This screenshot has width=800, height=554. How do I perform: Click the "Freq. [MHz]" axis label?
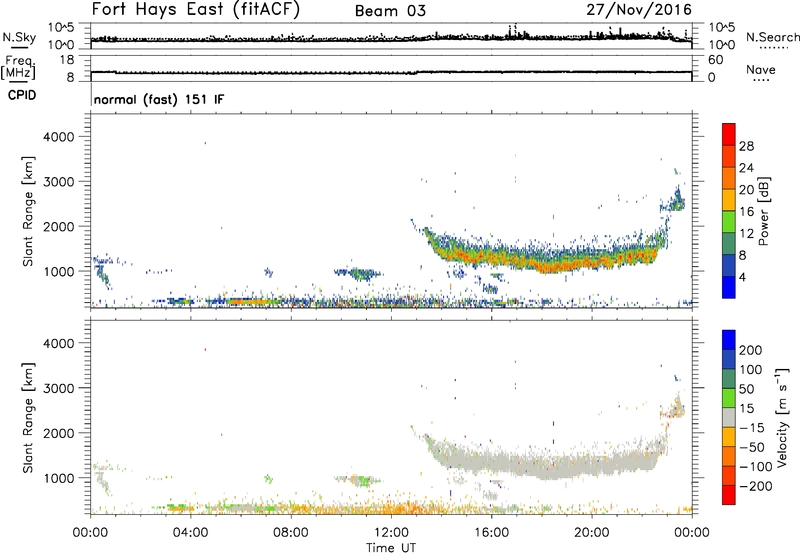(18, 68)
